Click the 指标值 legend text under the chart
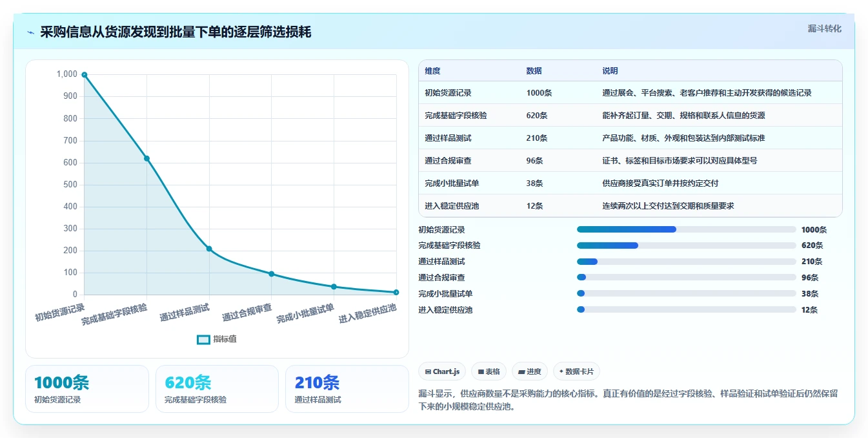The image size is (868, 438). [225, 339]
